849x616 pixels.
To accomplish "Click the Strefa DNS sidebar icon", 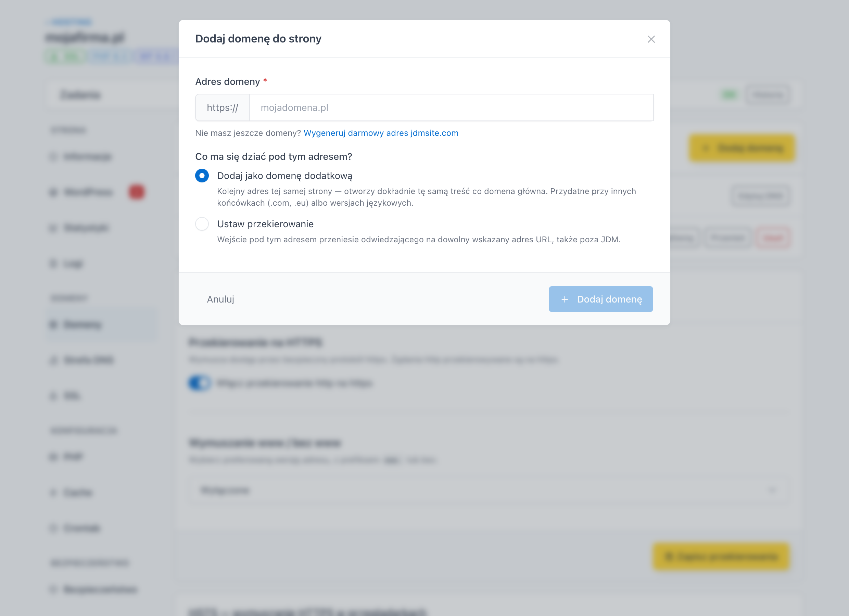I will (x=53, y=360).
